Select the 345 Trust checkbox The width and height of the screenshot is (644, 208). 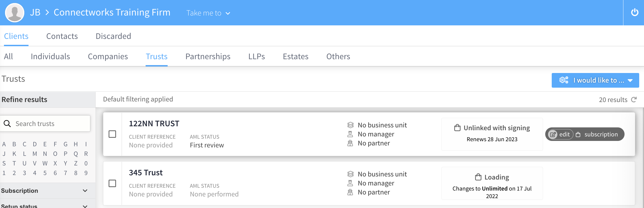coord(112,183)
